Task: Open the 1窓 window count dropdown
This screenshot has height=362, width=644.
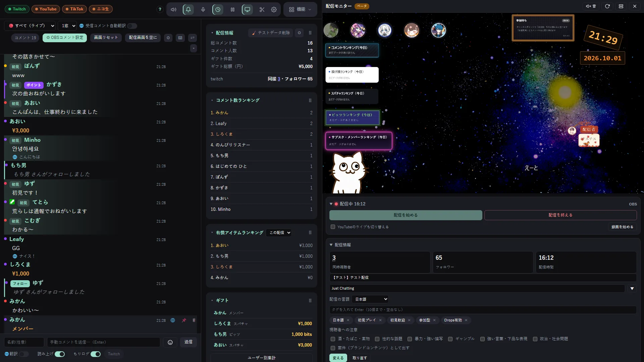Action: (67, 26)
